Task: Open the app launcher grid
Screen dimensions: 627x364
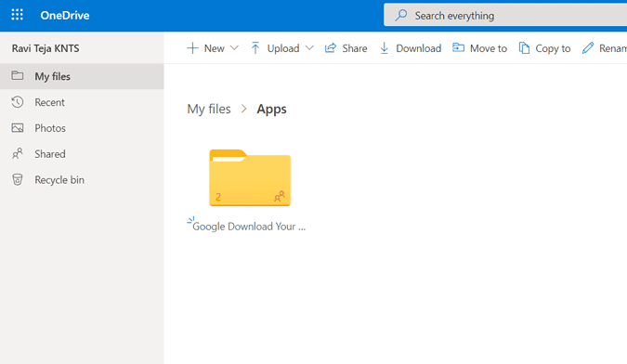Action: click(18, 15)
